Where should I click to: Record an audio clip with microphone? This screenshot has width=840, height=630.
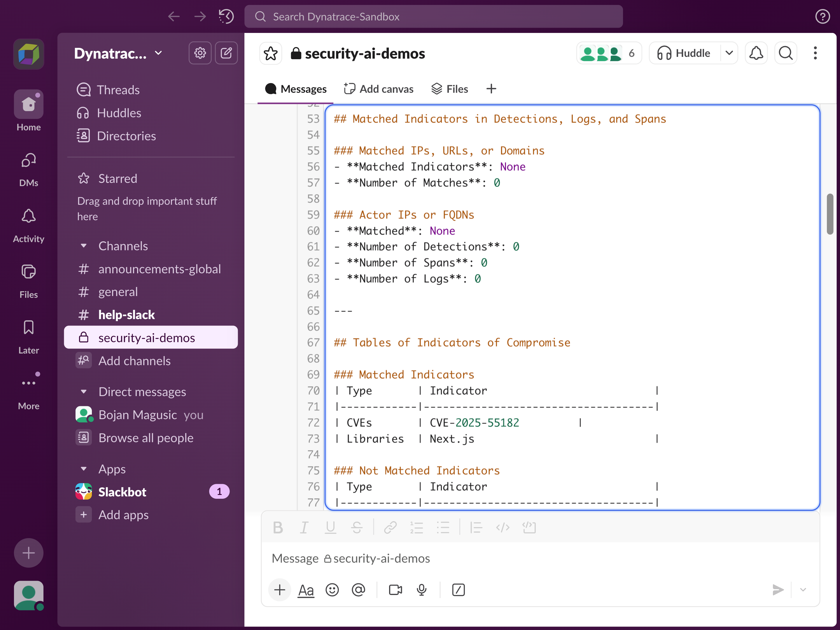pos(421,590)
